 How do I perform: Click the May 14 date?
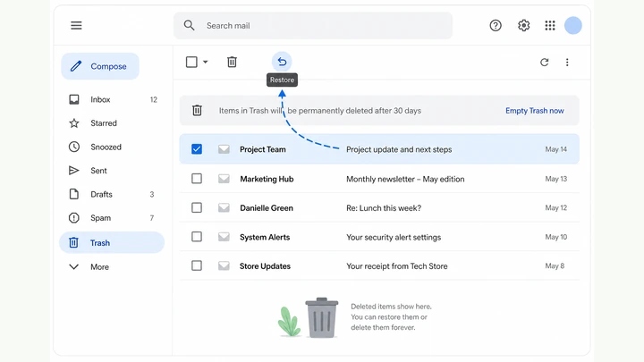556,149
